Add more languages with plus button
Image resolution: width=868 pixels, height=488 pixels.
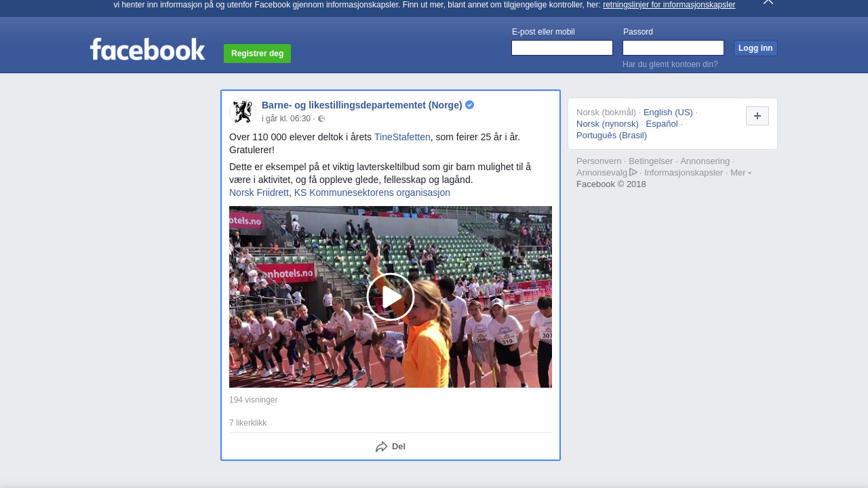757,116
